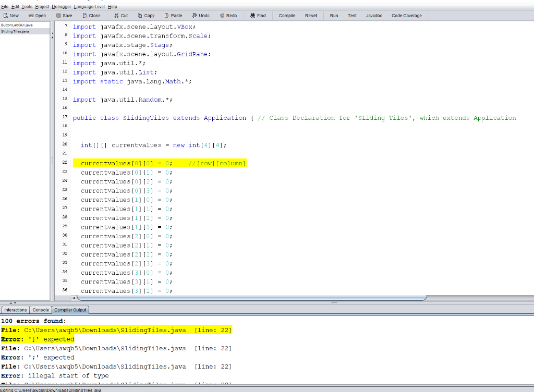This screenshot has width=534, height=392.
Task: Generate Javadoc from toolbar
Action: tap(374, 16)
